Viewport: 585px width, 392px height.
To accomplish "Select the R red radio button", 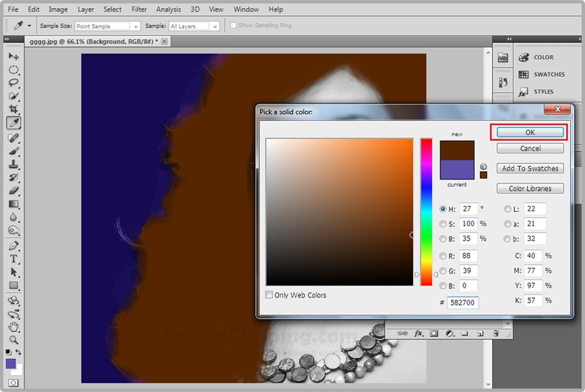I will pyautogui.click(x=443, y=256).
